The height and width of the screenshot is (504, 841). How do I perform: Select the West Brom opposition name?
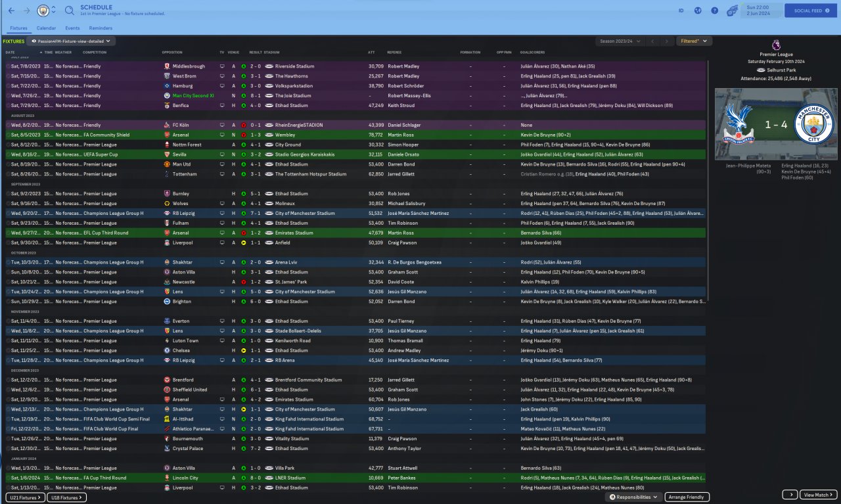pos(184,76)
